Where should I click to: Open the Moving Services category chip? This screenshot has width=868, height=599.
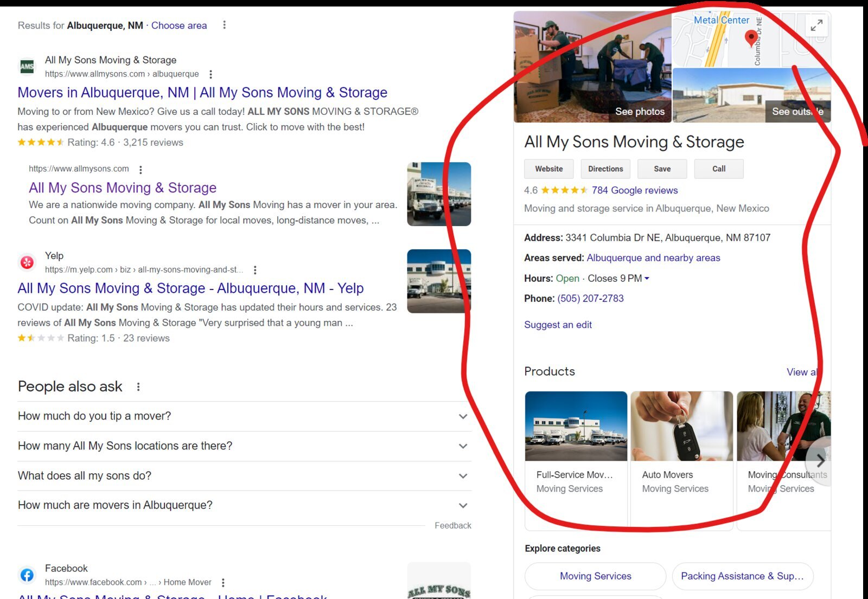(595, 576)
